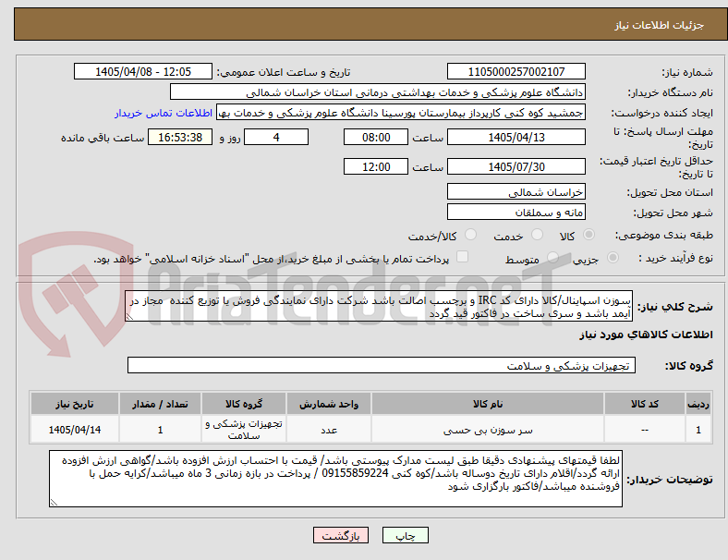Click the unit cell عدد

pos(329,430)
